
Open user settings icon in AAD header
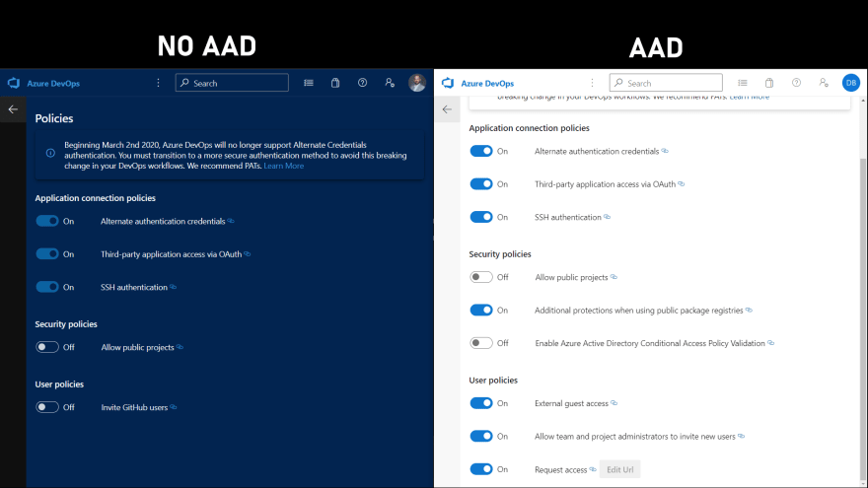pyautogui.click(x=824, y=83)
